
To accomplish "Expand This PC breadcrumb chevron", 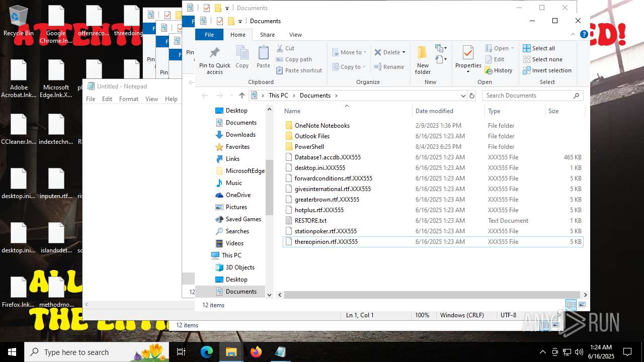I will 295,96.
